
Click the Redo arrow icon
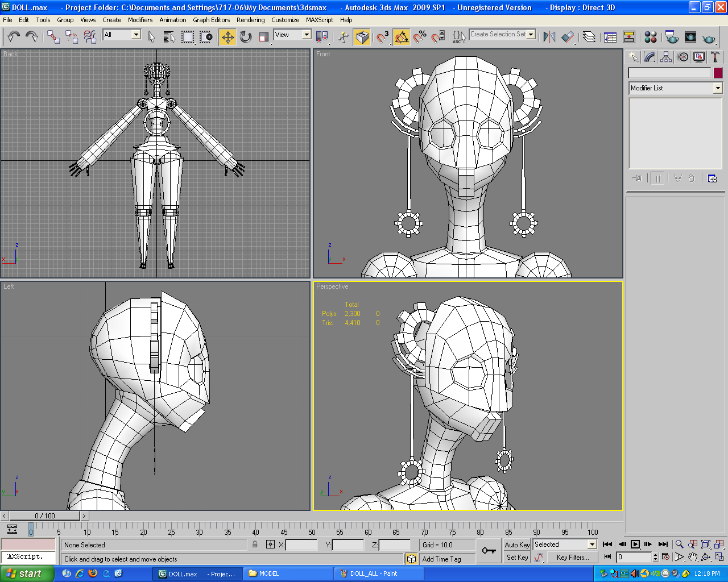tap(32, 37)
